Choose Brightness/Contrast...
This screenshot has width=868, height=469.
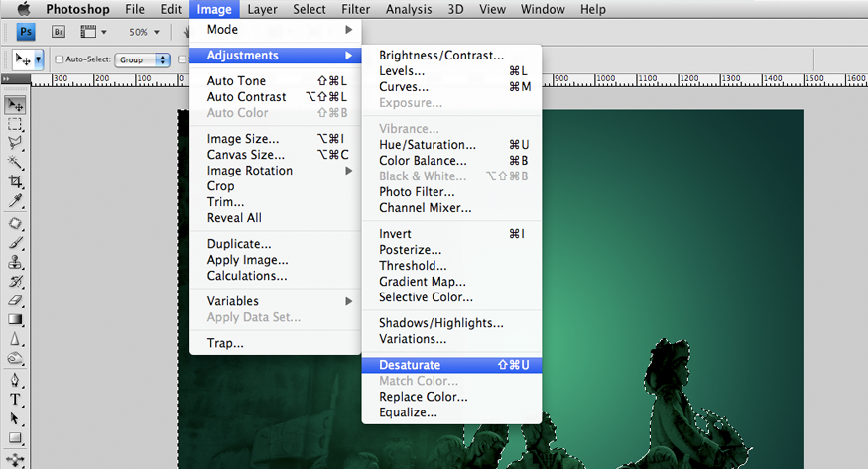[451, 56]
